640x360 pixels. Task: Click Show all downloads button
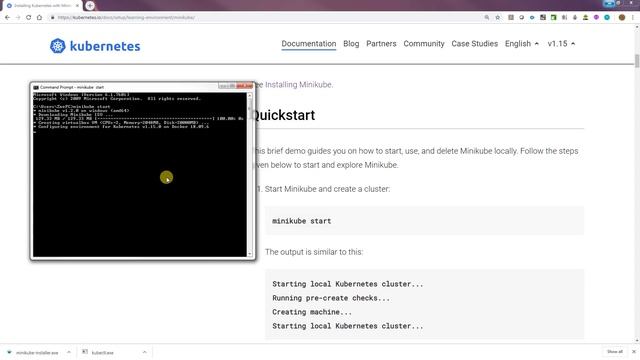(x=614, y=352)
